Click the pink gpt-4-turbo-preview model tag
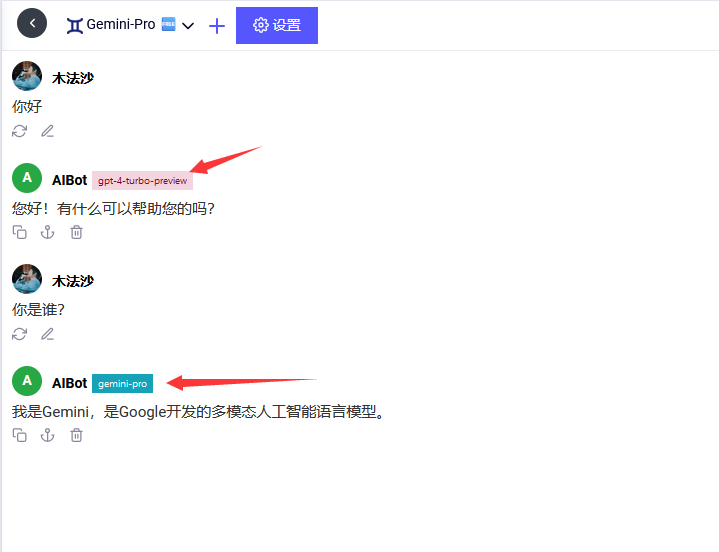Screen dimensions: 719x552 click(x=142, y=181)
